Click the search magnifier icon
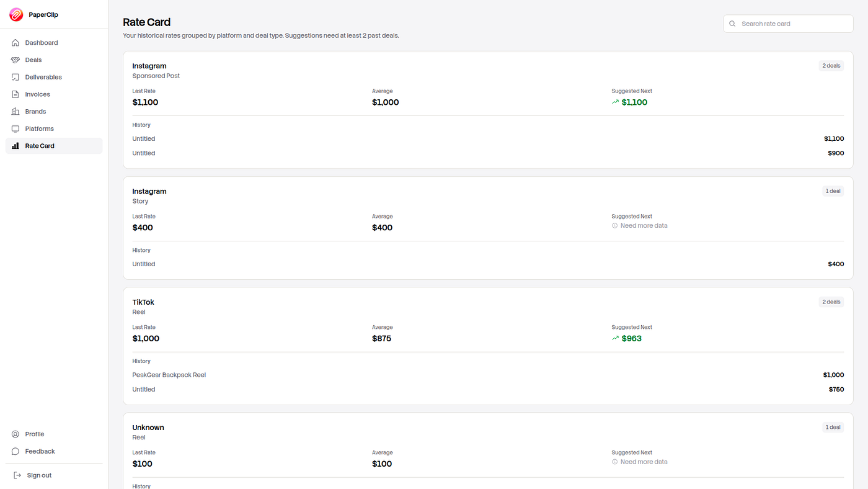The width and height of the screenshot is (868, 489). coord(733,24)
